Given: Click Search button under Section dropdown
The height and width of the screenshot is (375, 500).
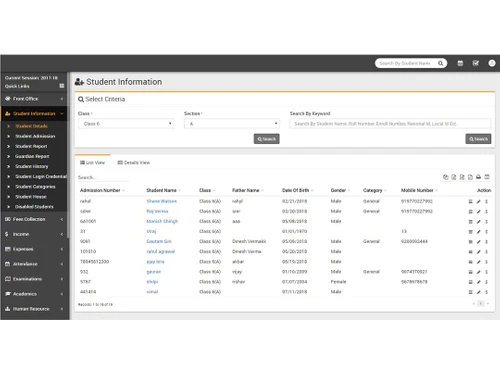Looking at the screenshot, I should click(x=267, y=139).
